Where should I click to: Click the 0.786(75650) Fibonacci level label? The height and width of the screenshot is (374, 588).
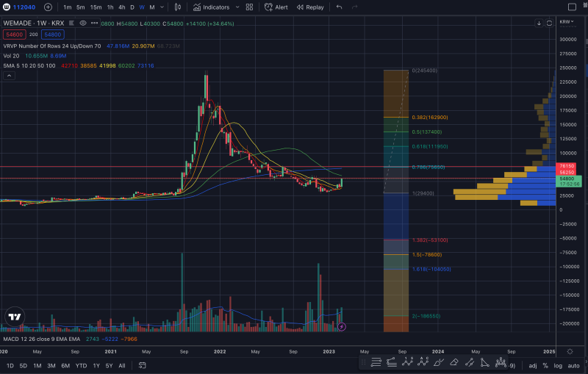point(429,167)
